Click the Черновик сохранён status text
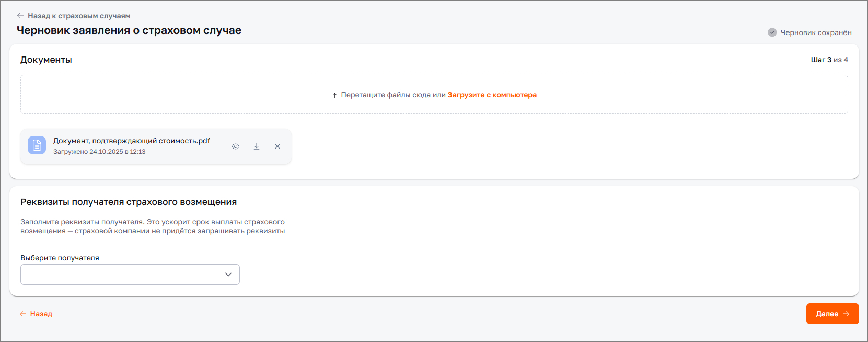 (x=816, y=32)
